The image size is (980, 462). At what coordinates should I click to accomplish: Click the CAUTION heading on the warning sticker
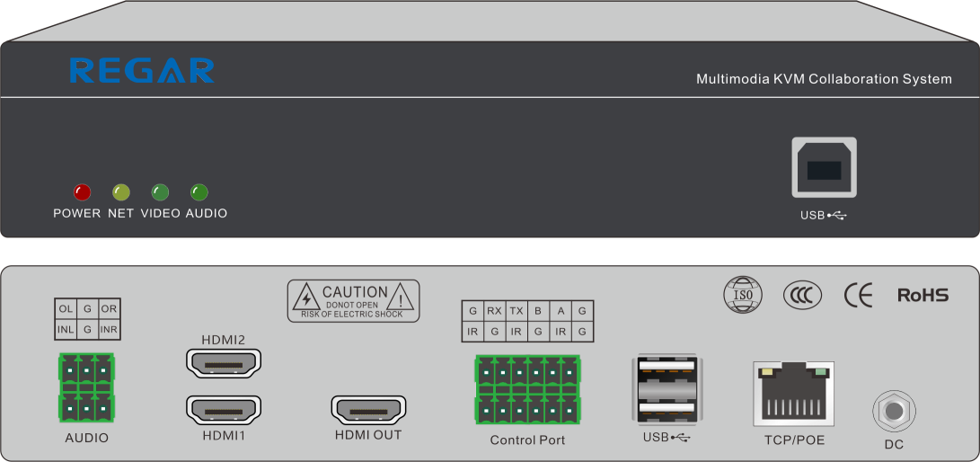tap(355, 292)
